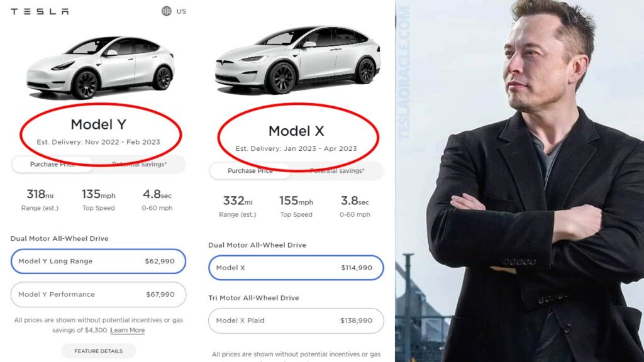Viewport: 644px width, 362px height.
Task: Click the Model X delivery estimate text
Action: [297, 149]
